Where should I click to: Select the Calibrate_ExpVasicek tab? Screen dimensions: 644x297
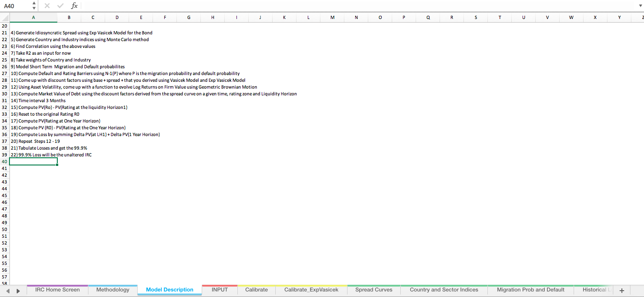tap(311, 290)
